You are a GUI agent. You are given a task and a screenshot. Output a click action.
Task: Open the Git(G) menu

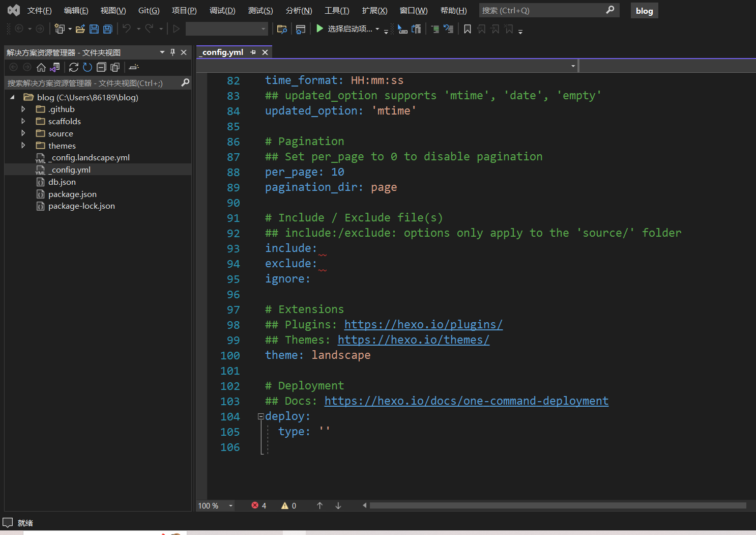click(149, 11)
